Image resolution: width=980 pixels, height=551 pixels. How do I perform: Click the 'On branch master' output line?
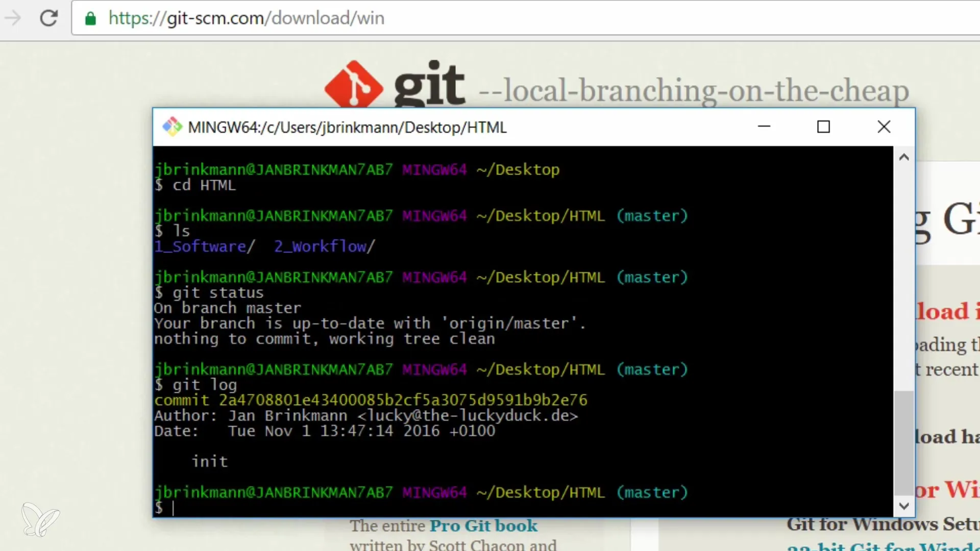228,308
